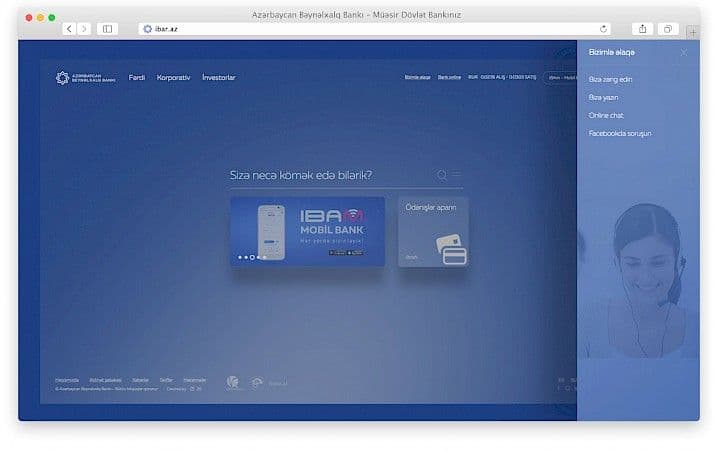Select the second carousel dot

point(246,258)
